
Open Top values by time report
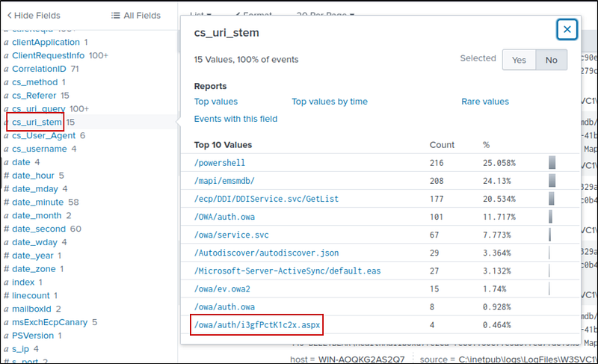pos(329,102)
